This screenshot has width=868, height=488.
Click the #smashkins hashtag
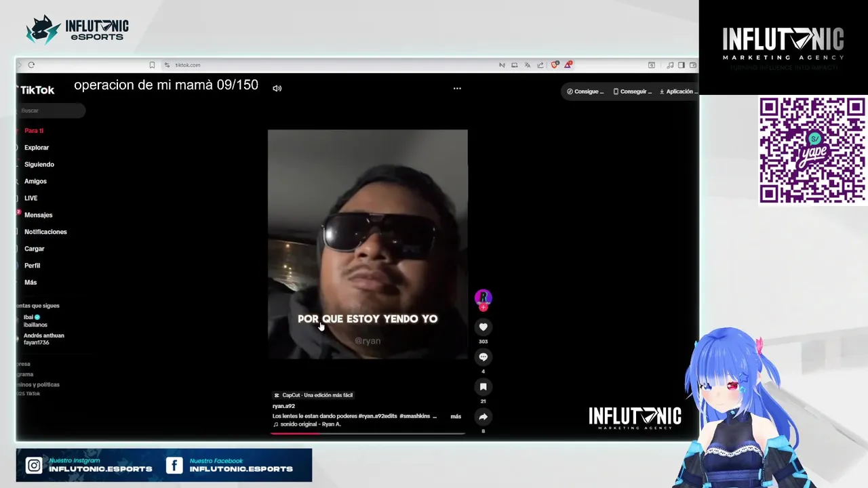click(415, 416)
